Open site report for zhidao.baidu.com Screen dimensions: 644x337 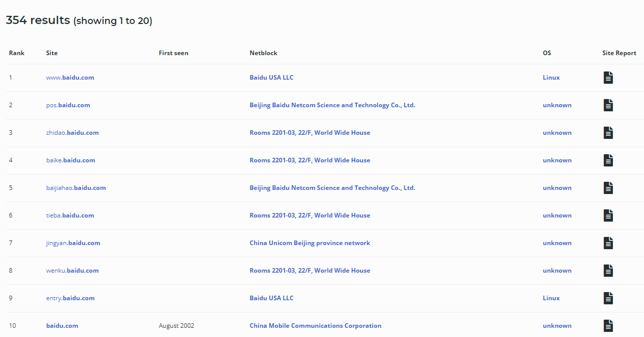[608, 133]
